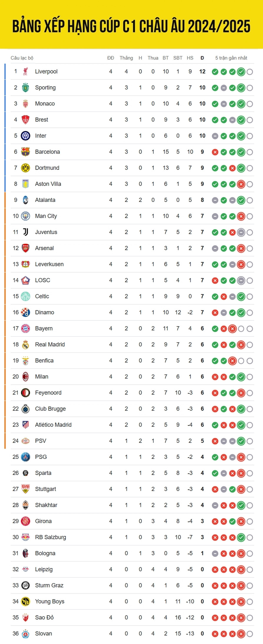Click Aston Villa's highlighted latest loss marker
Image resolution: width=263 pixels, height=644 pixels.
tap(241, 184)
